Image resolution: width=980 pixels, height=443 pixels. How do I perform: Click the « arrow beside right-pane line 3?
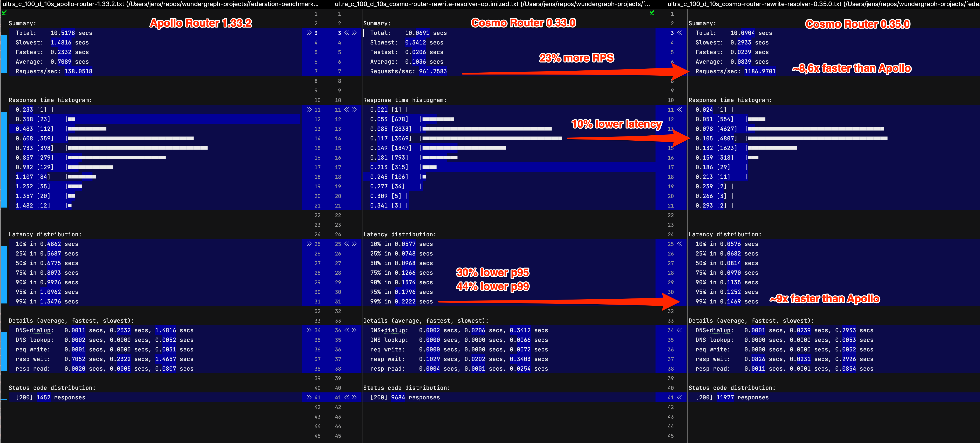coord(680,33)
